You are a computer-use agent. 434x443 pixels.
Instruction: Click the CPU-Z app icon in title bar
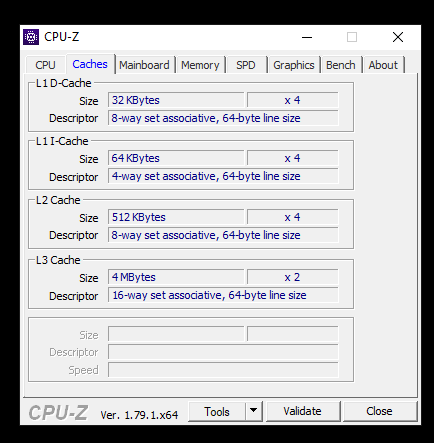[x=31, y=37]
